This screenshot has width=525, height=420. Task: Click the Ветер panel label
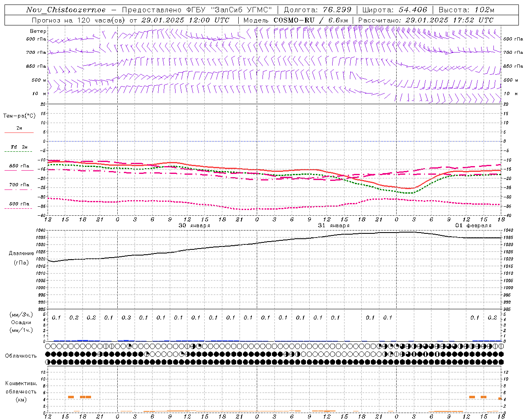pos(38,31)
